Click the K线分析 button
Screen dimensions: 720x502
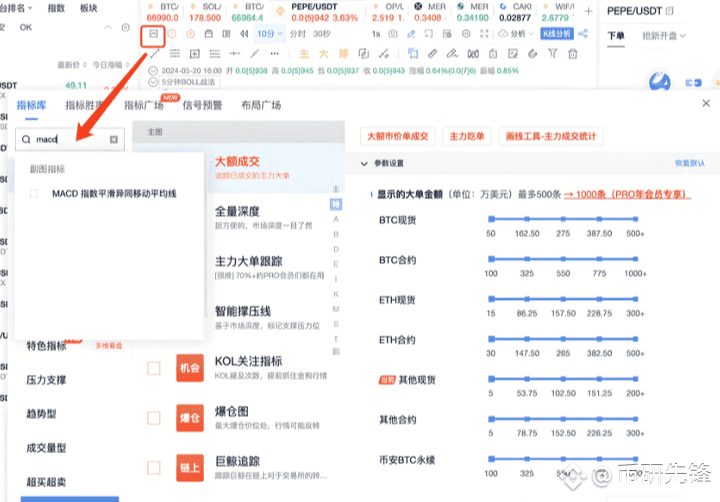[x=557, y=34]
